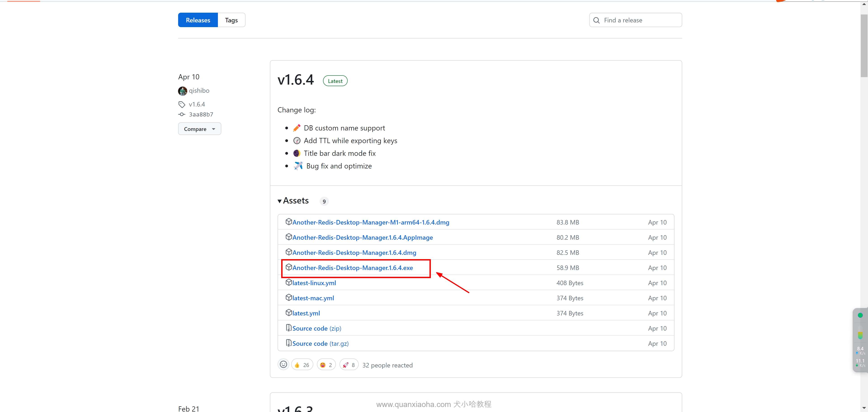The width and height of the screenshot is (868, 412).
Task: Open the qishibo author link
Action: tap(199, 91)
